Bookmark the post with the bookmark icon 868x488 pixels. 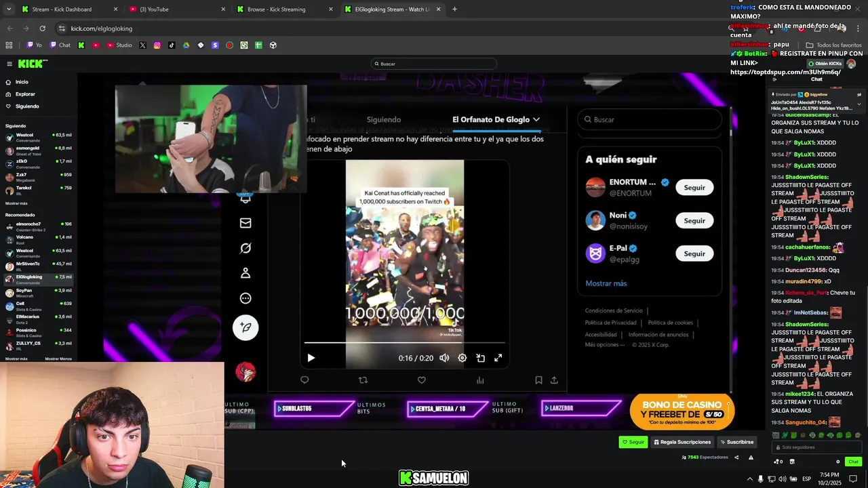click(x=538, y=380)
